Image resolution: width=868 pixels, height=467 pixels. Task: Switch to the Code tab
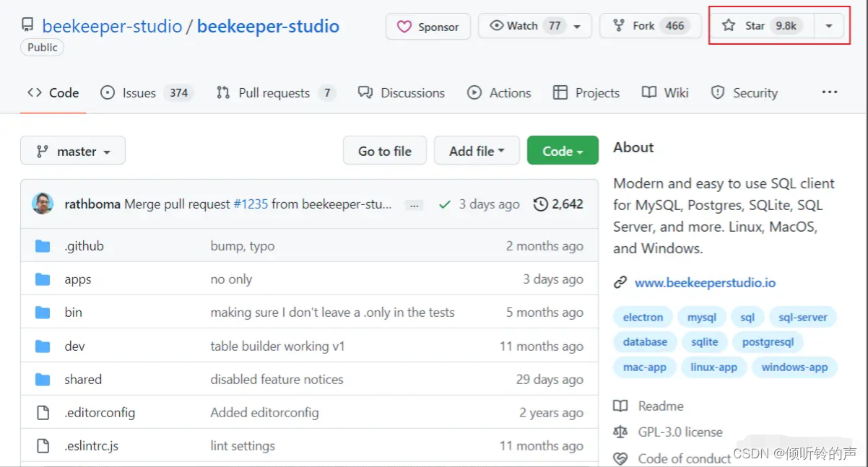[53, 92]
